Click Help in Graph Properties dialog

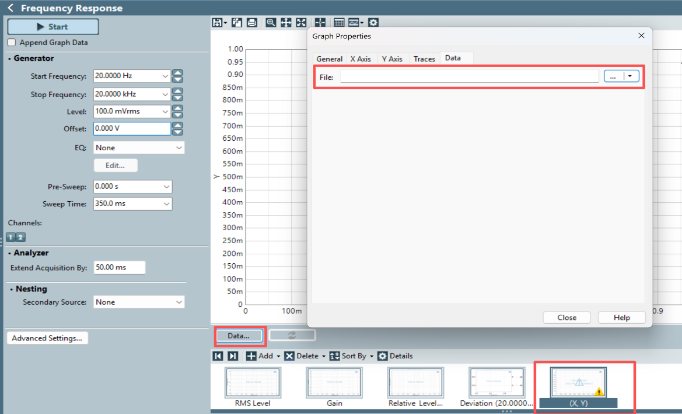622,317
